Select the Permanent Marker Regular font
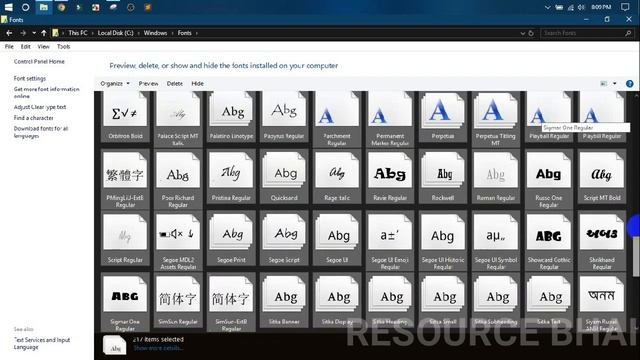This screenshot has width=640, height=360. click(390, 118)
